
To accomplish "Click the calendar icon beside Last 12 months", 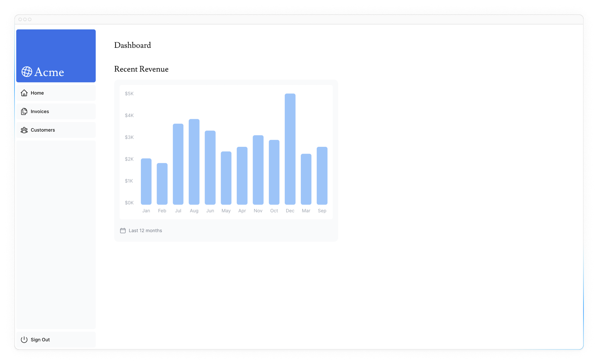I will pyautogui.click(x=123, y=231).
